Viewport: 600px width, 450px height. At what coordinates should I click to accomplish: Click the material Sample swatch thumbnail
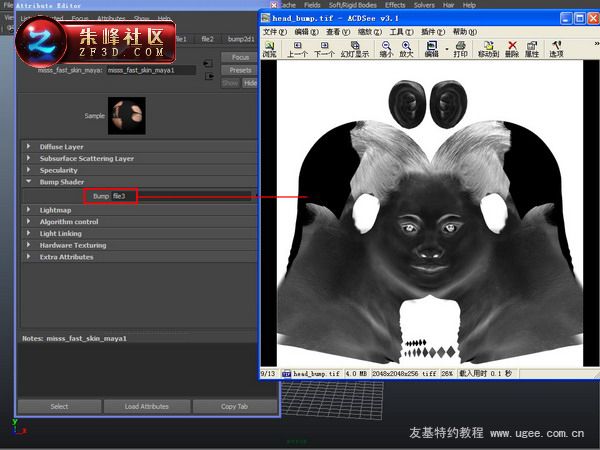127,116
